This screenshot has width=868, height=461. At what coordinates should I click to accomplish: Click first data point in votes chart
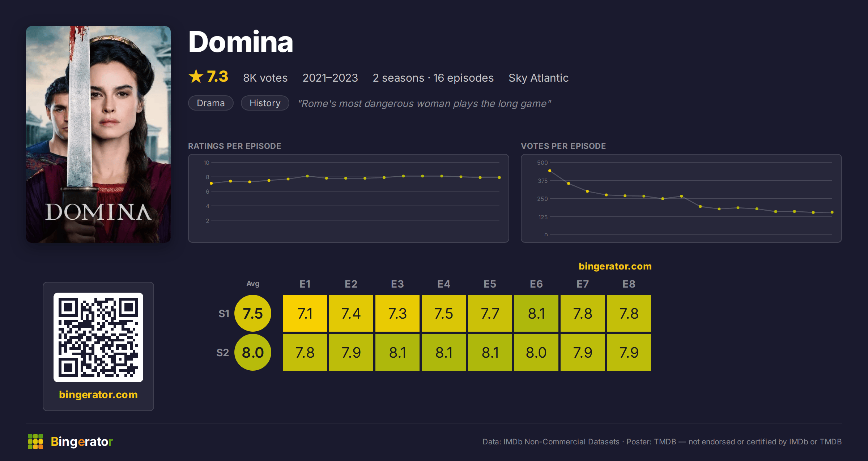[550, 171]
